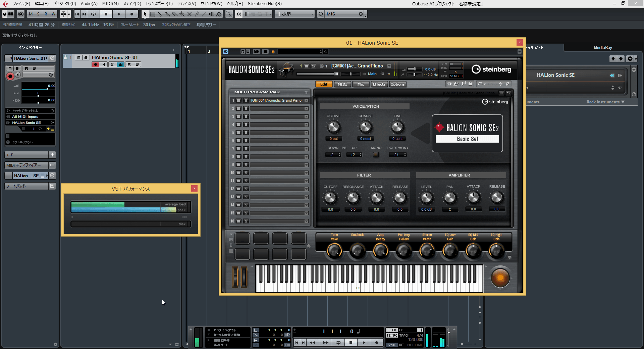Solo slot 3 in Multi Program Rack
This screenshot has width=644, height=349.
(x=246, y=116)
